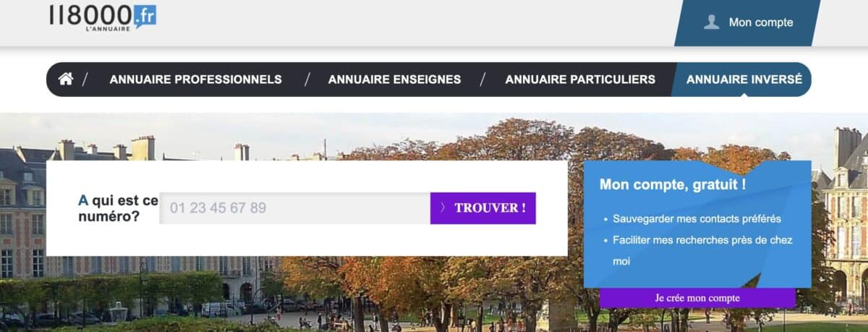
Task: Click Je crée mon compte button
Action: click(x=697, y=298)
